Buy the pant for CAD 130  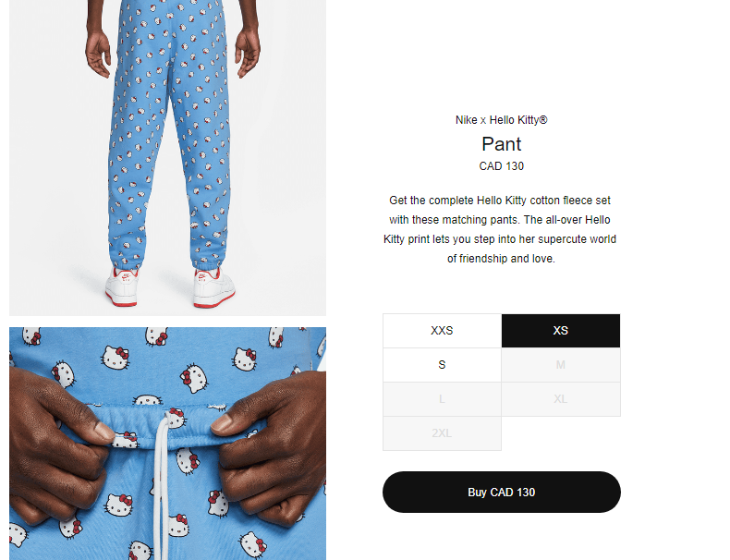coord(502,492)
